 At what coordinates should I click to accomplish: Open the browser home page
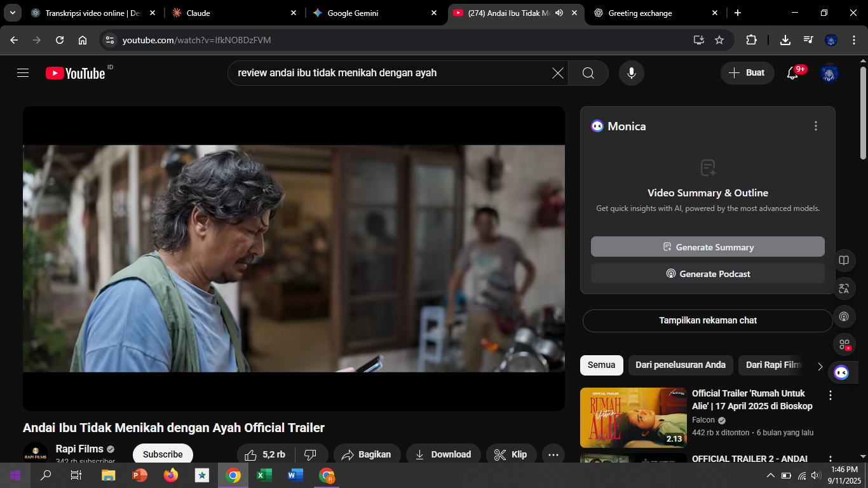83,40
